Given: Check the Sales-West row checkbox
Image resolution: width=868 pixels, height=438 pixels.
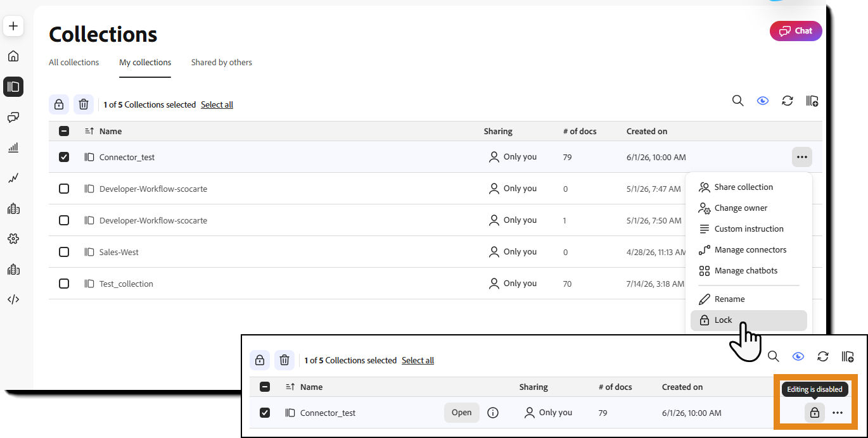Looking at the screenshot, I should [64, 252].
